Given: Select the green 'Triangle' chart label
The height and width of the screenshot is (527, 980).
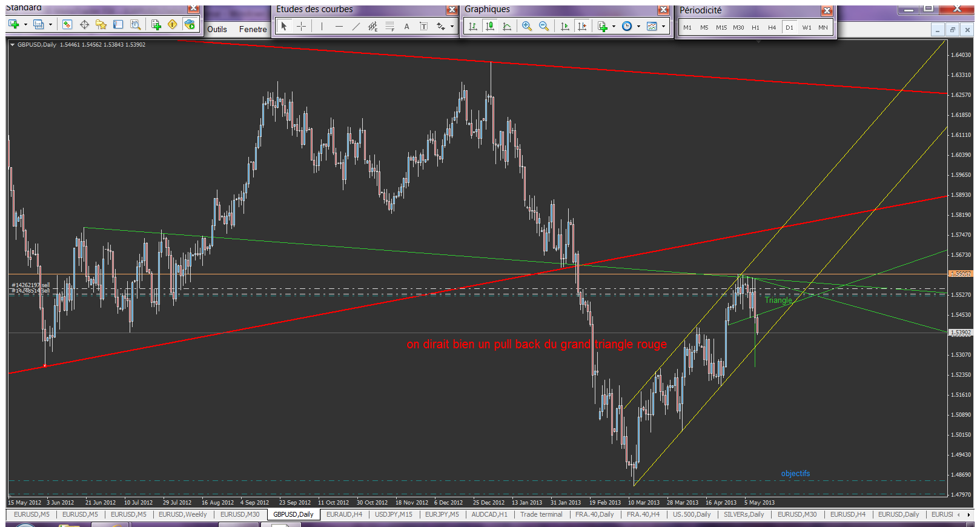Looking at the screenshot, I should (778, 300).
